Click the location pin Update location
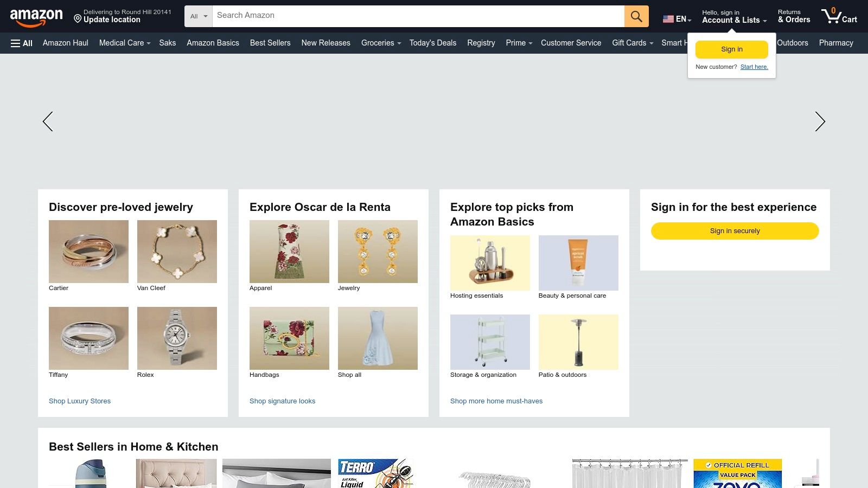Screen dimensions: 868x488 tap(123, 16)
